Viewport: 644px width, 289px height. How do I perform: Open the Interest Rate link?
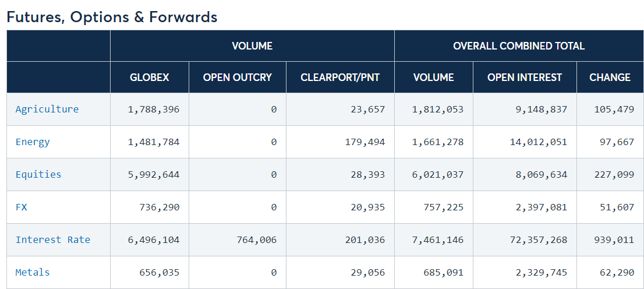52,239
